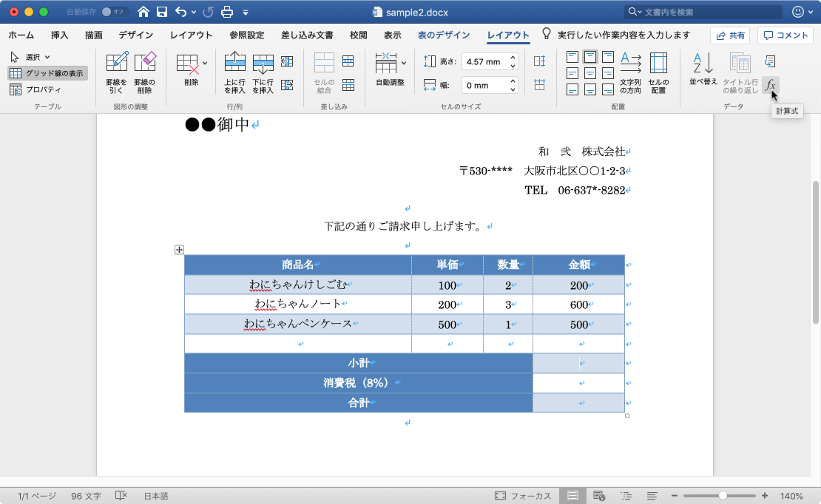Image resolution: width=821 pixels, height=504 pixels.
Task: Expand the Delete (削除) dropdown arrow
Action: (x=205, y=63)
